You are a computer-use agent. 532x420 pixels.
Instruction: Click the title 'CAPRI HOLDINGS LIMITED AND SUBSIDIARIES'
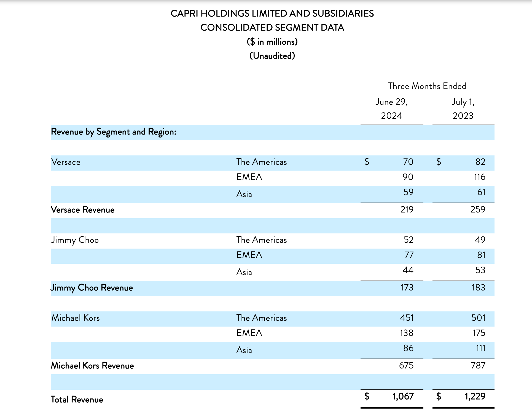[x=272, y=14]
